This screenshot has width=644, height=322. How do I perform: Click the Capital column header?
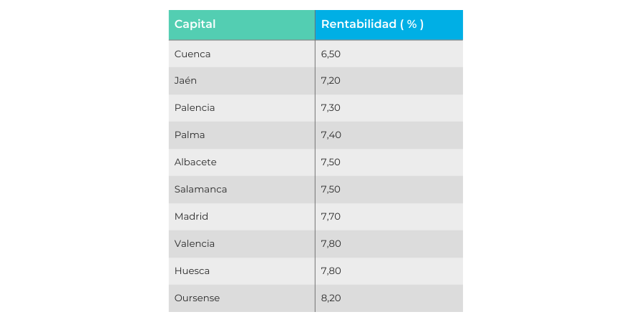point(195,24)
